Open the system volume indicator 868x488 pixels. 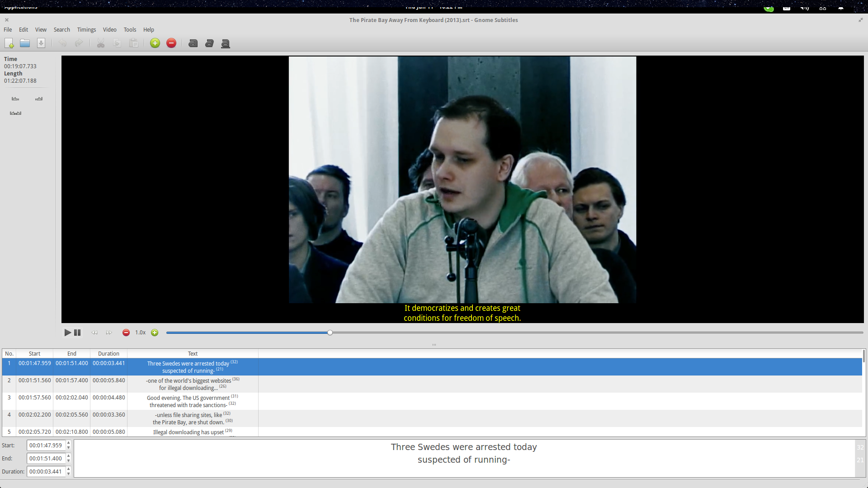click(x=805, y=8)
